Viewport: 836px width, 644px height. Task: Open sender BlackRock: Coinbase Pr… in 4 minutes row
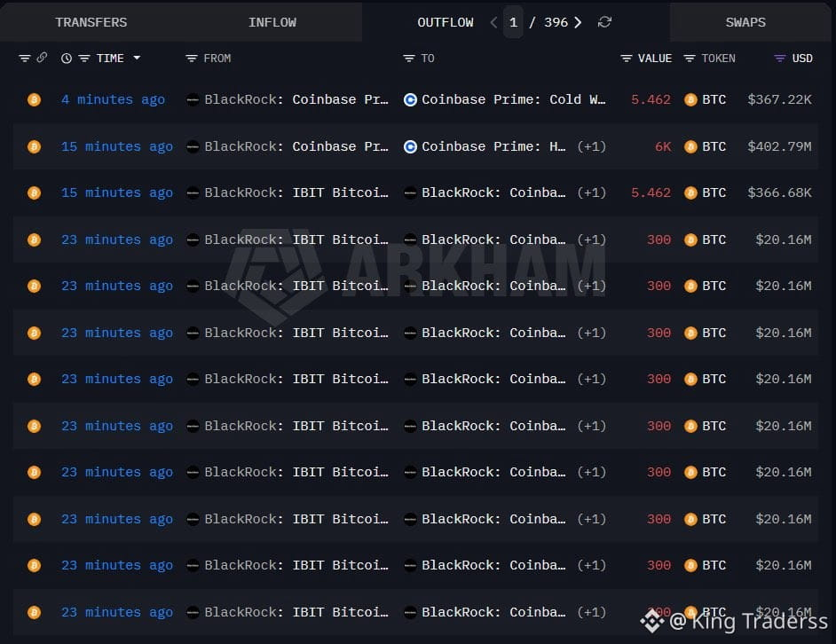click(296, 99)
